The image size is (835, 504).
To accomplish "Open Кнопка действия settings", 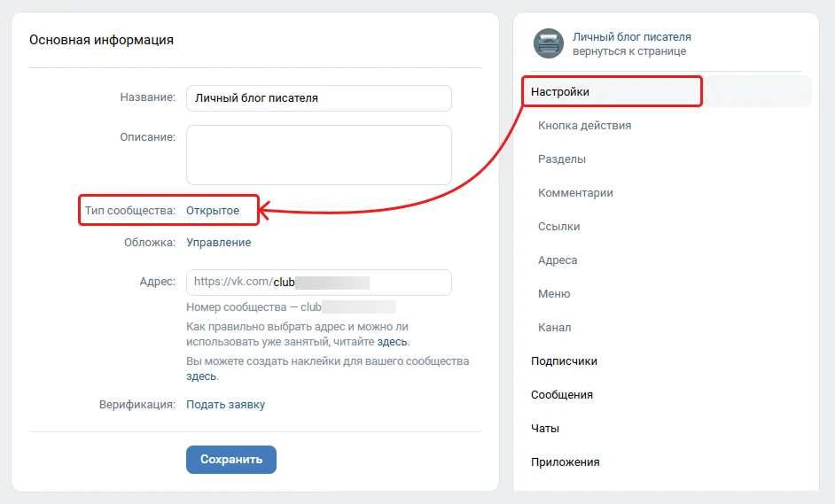I will (584, 126).
